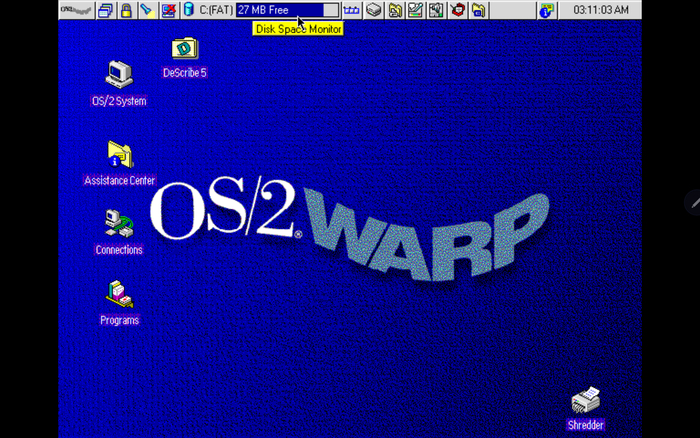Open the Programs desktop icon
The height and width of the screenshot is (438, 700).
119,294
